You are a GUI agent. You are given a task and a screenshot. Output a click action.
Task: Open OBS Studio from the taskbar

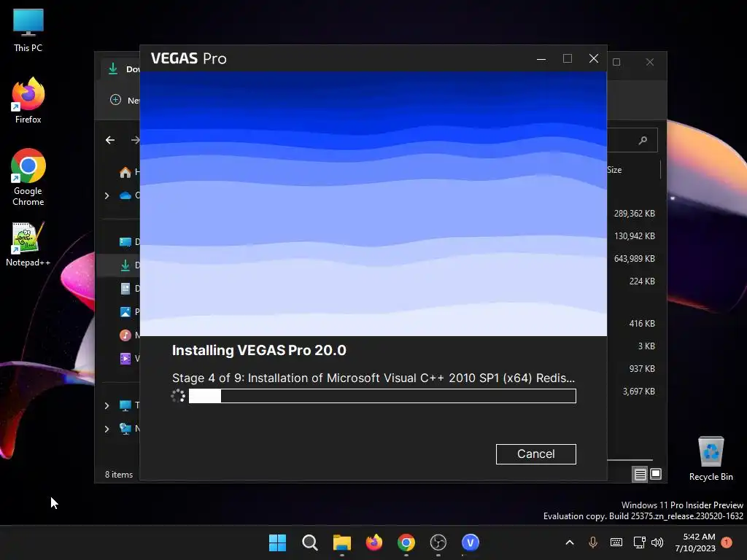pyautogui.click(x=438, y=542)
